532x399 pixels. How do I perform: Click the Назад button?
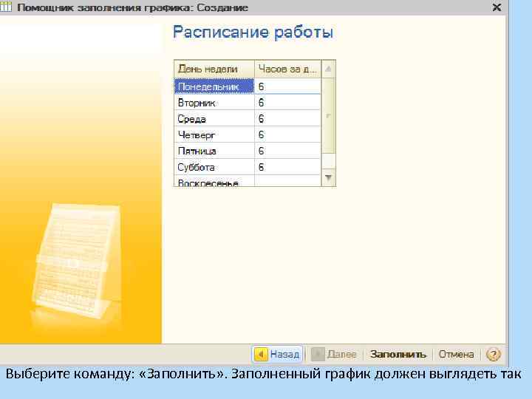[x=277, y=354]
